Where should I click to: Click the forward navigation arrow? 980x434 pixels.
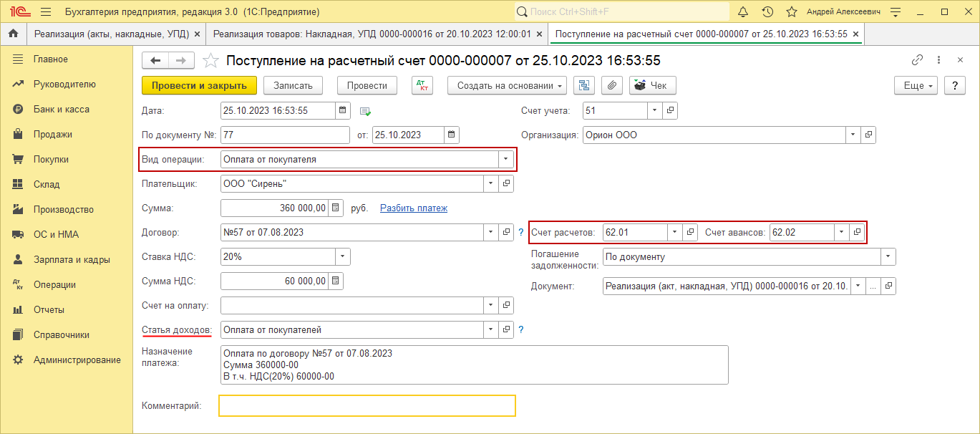tap(181, 61)
